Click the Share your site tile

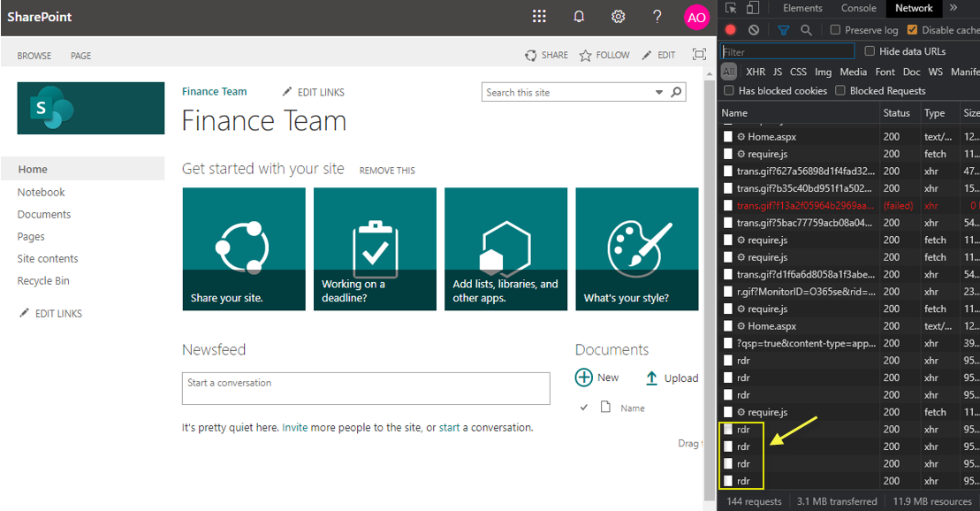coord(244,249)
